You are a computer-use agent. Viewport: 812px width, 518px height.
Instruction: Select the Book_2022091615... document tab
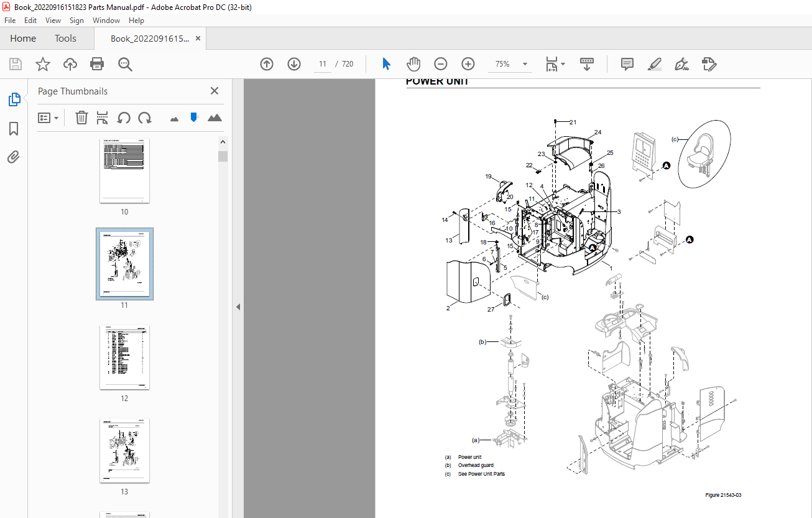coord(149,39)
